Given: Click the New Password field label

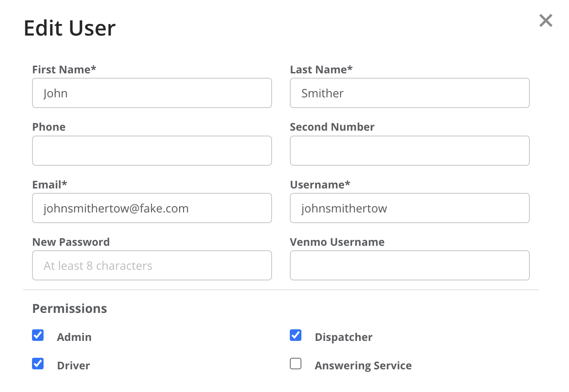Looking at the screenshot, I should pos(71,242).
